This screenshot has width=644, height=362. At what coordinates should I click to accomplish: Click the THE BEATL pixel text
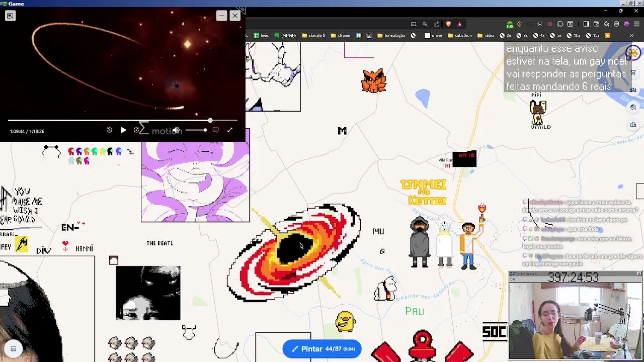click(159, 243)
